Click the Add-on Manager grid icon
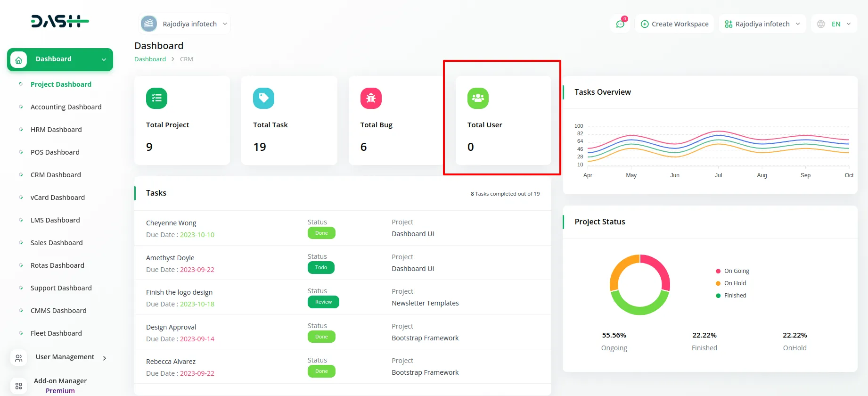The width and height of the screenshot is (868, 396). (x=19, y=386)
